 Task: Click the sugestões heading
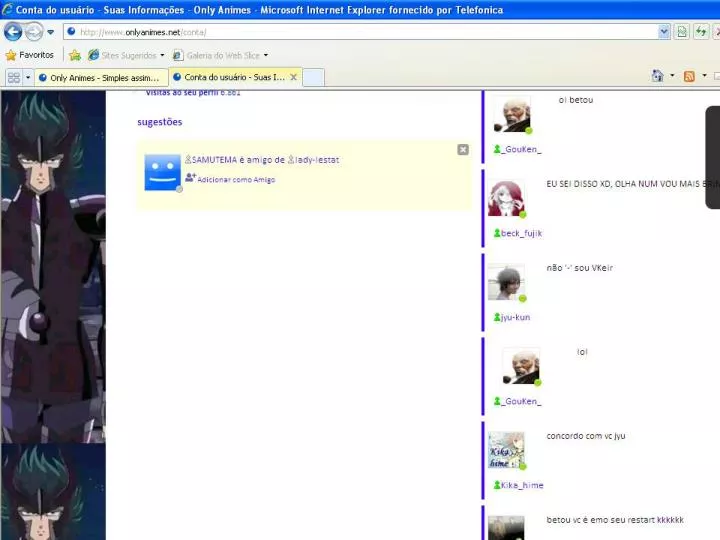pyautogui.click(x=160, y=122)
